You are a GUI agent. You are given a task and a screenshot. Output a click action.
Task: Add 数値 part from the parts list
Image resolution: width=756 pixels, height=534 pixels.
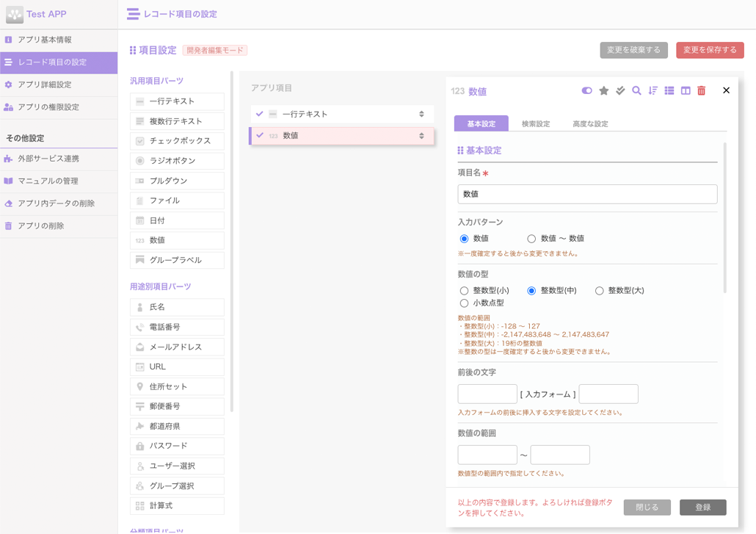pyautogui.click(x=177, y=240)
